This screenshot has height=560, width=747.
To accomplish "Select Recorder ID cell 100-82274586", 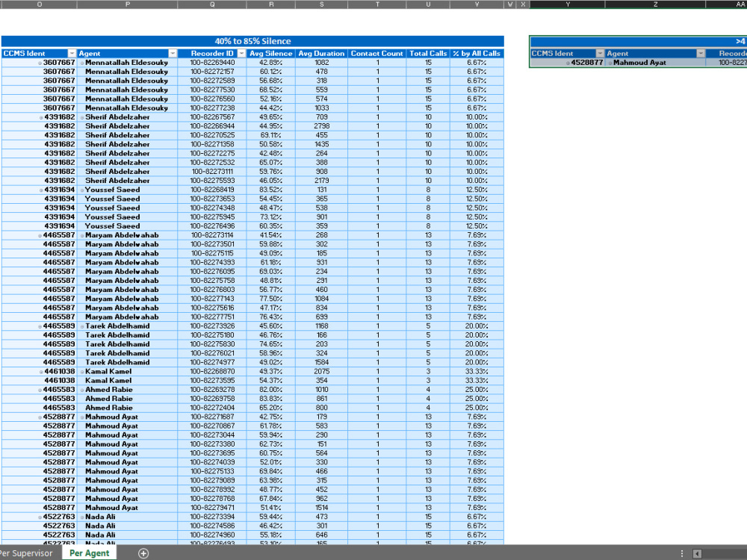I will [212, 526].
